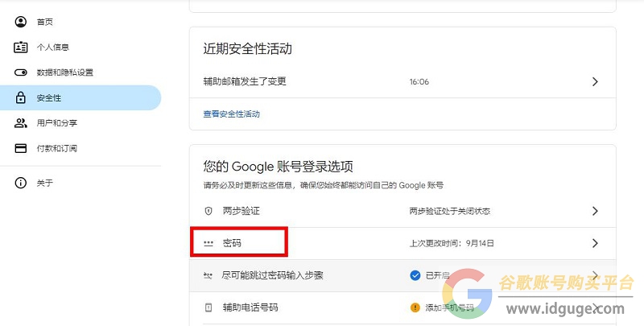This screenshot has height=326, width=644.
Task: Click the password dots icon
Action: click(x=208, y=243)
